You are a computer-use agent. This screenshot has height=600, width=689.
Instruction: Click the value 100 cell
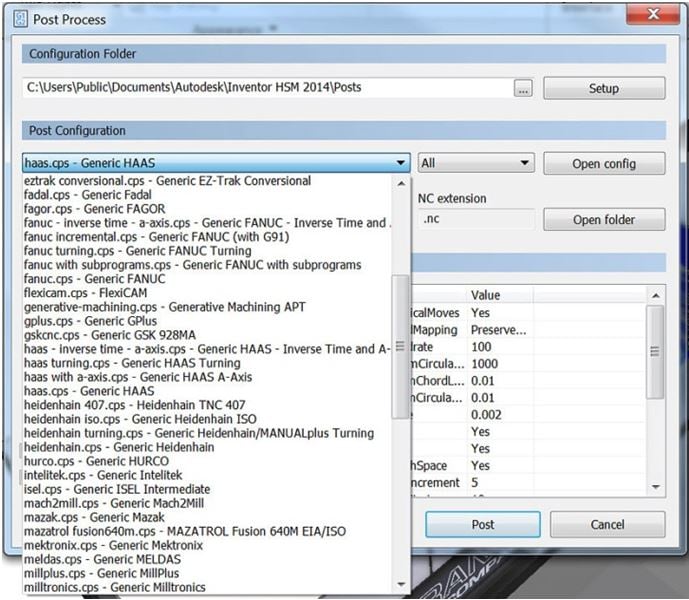click(x=500, y=347)
